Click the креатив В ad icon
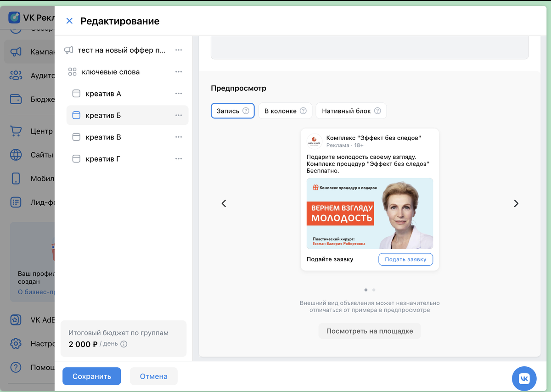Screen dimensions: 551x392 77,137
